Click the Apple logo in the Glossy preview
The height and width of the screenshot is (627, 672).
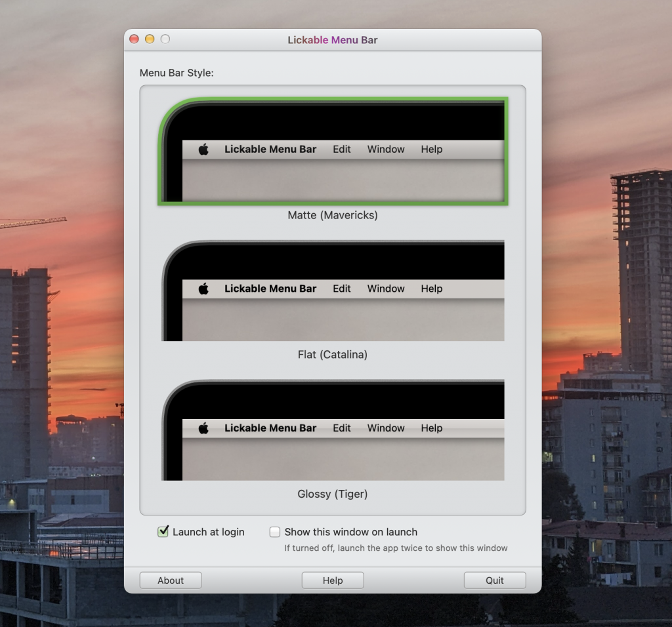click(203, 428)
